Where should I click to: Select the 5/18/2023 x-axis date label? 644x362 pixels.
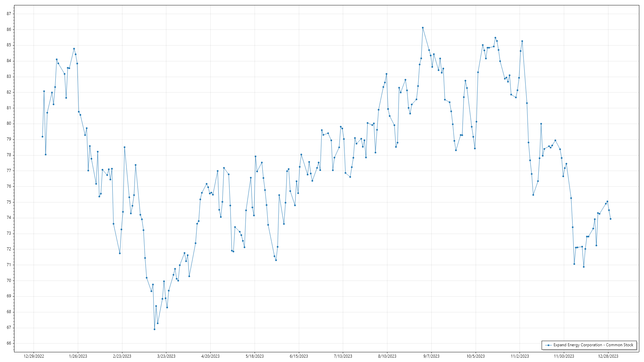pyautogui.click(x=255, y=356)
